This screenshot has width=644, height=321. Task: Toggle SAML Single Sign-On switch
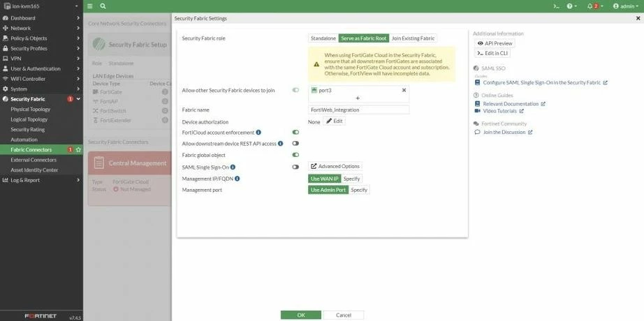click(295, 167)
